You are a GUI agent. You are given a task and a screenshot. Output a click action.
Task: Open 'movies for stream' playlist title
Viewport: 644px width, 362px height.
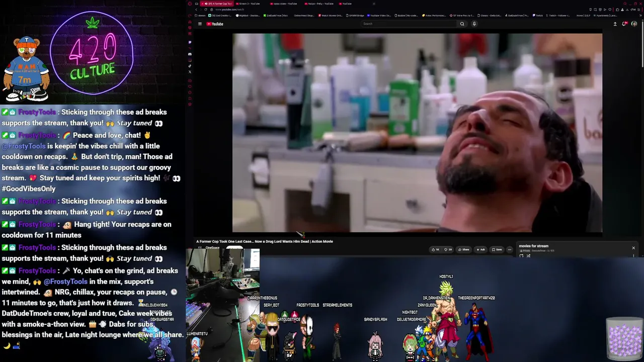(533, 246)
